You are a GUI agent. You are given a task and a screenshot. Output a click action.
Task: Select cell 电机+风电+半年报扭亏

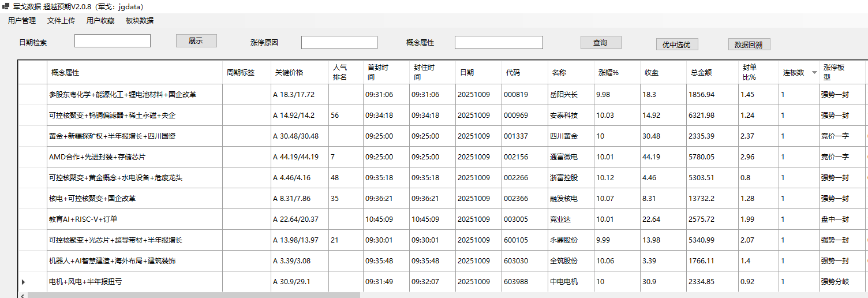(135, 282)
